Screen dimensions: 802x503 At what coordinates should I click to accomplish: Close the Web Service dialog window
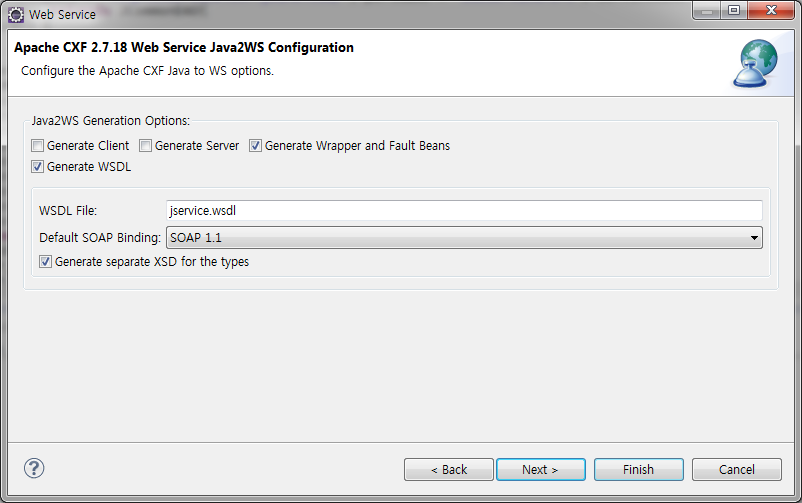tap(771, 10)
